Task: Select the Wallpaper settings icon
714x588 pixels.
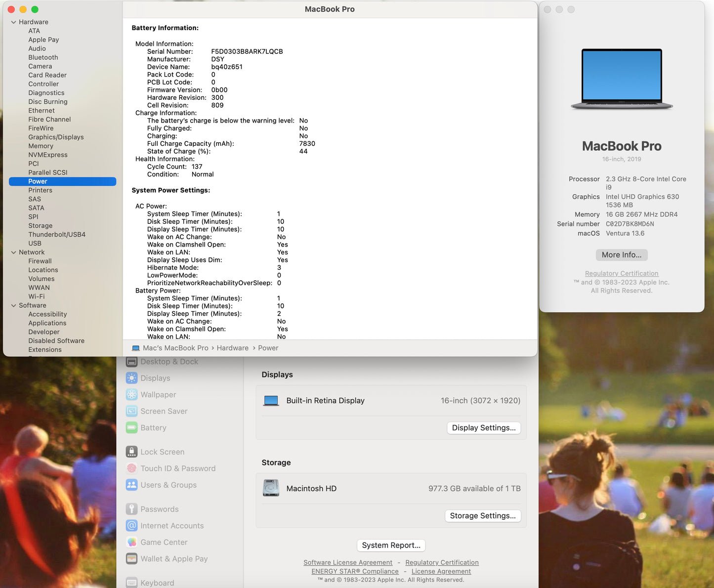Action: click(x=158, y=394)
